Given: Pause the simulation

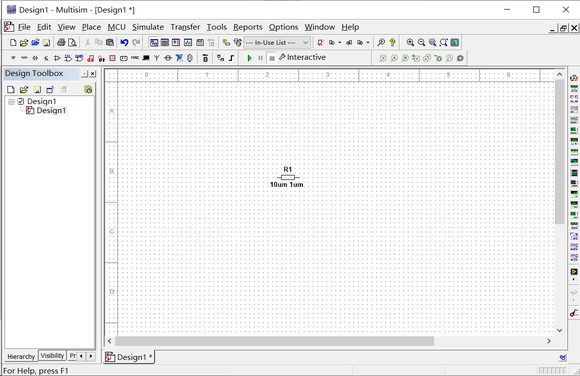Looking at the screenshot, I should [x=260, y=58].
